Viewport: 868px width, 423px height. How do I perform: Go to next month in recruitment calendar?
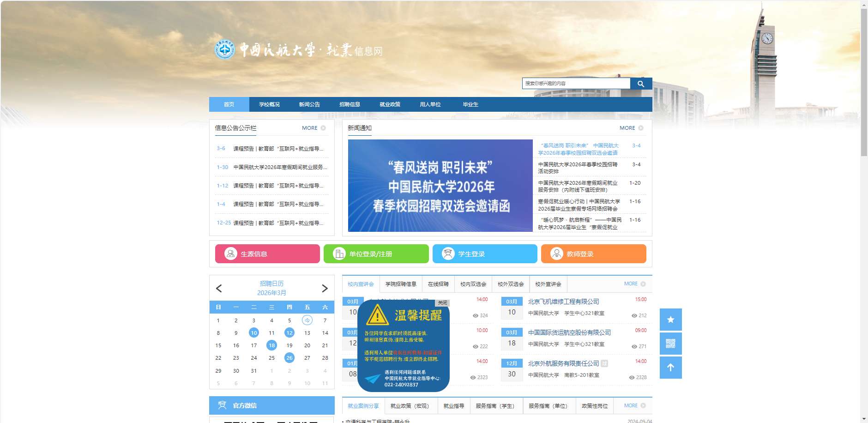(x=325, y=288)
